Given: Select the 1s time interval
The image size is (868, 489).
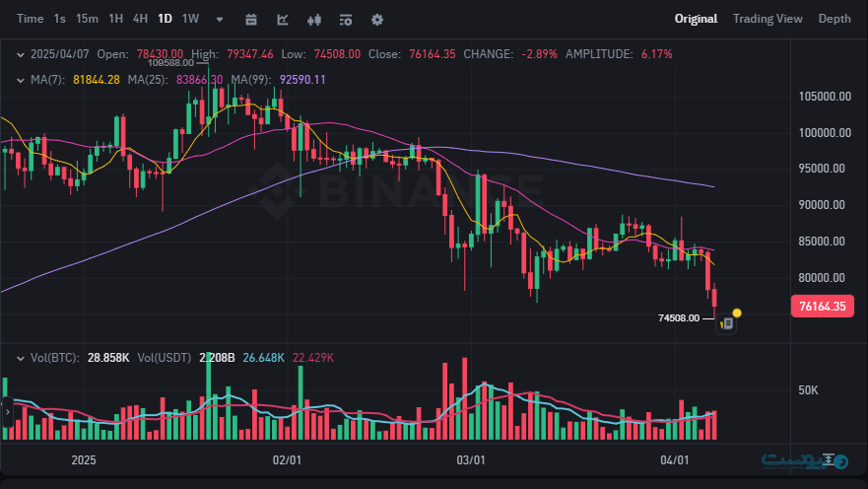Looking at the screenshot, I should 60,19.
